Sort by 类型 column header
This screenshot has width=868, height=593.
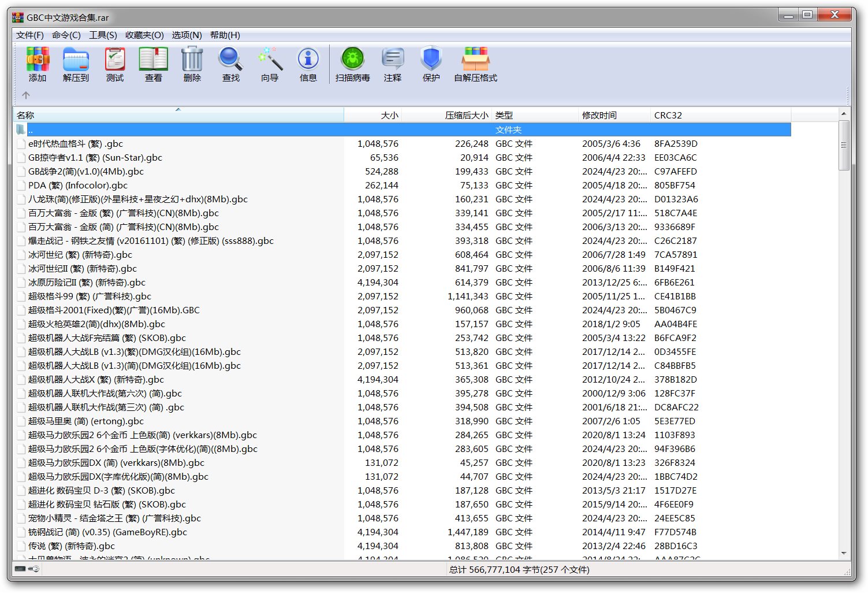535,115
